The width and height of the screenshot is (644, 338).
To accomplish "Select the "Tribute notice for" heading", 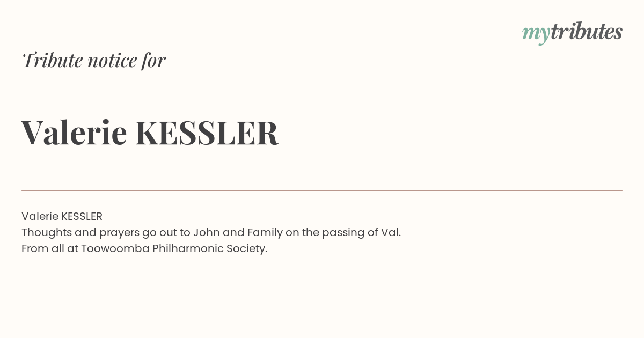I will click(x=93, y=60).
